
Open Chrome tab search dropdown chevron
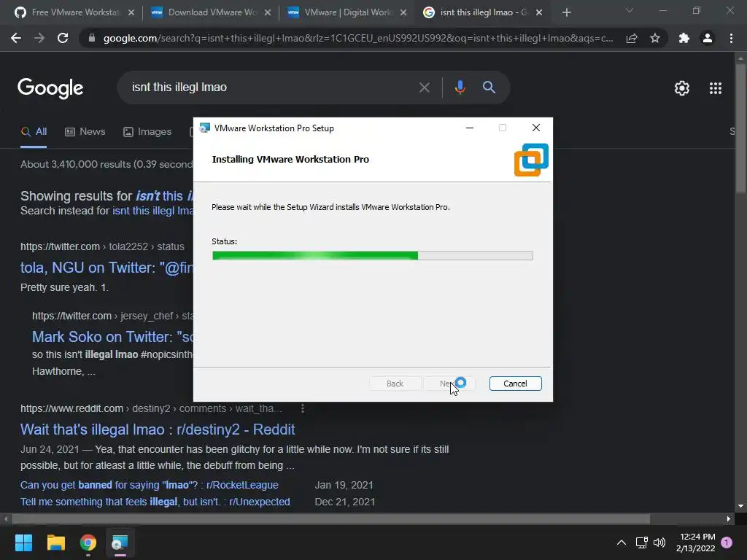[x=630, y=10]
